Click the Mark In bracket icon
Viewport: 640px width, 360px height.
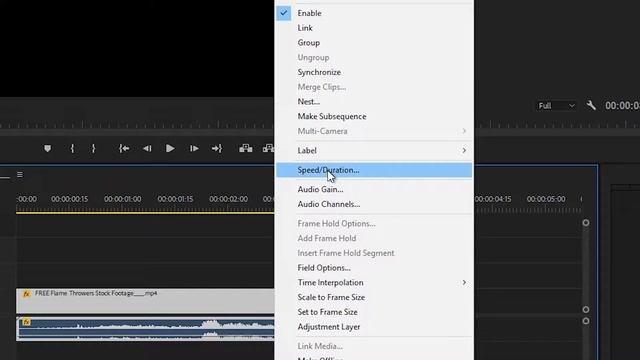(72, 149)
